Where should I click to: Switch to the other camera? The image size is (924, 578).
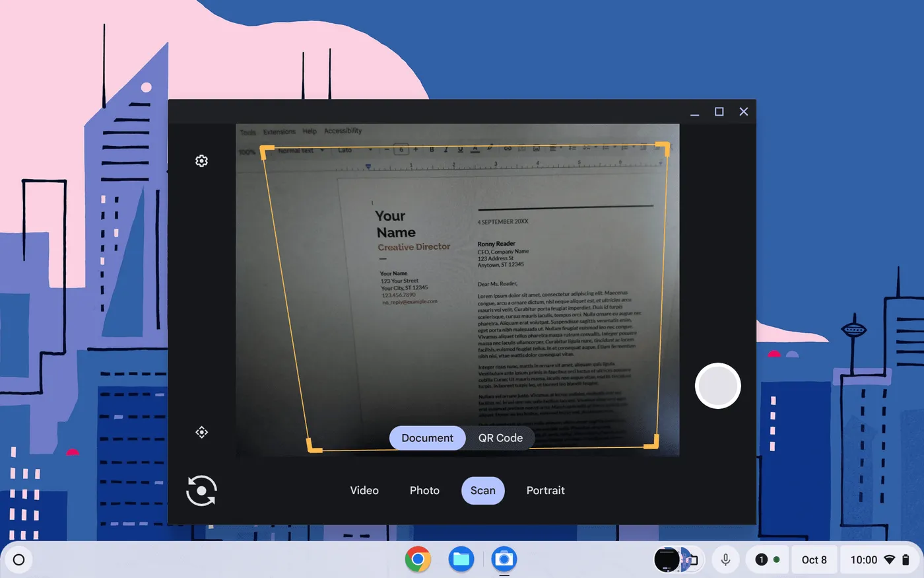coord(201,491)
